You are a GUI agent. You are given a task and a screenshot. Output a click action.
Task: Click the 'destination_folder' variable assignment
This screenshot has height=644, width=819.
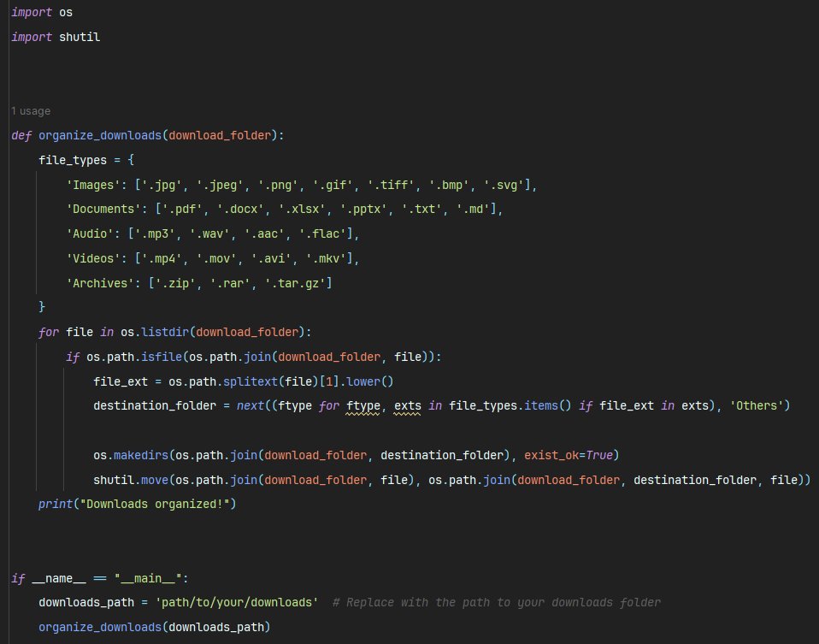coord(155,405)
